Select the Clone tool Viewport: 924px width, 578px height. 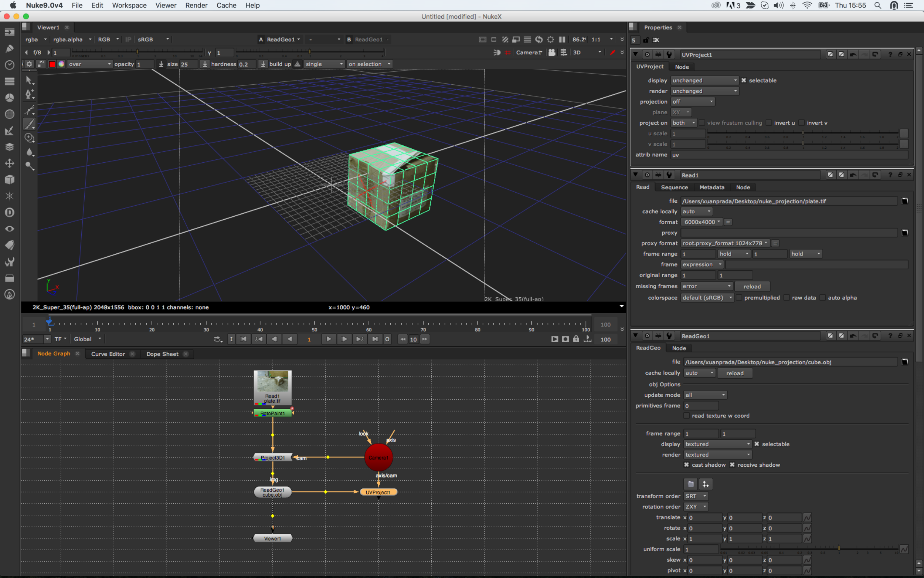(x=30, y=138)
